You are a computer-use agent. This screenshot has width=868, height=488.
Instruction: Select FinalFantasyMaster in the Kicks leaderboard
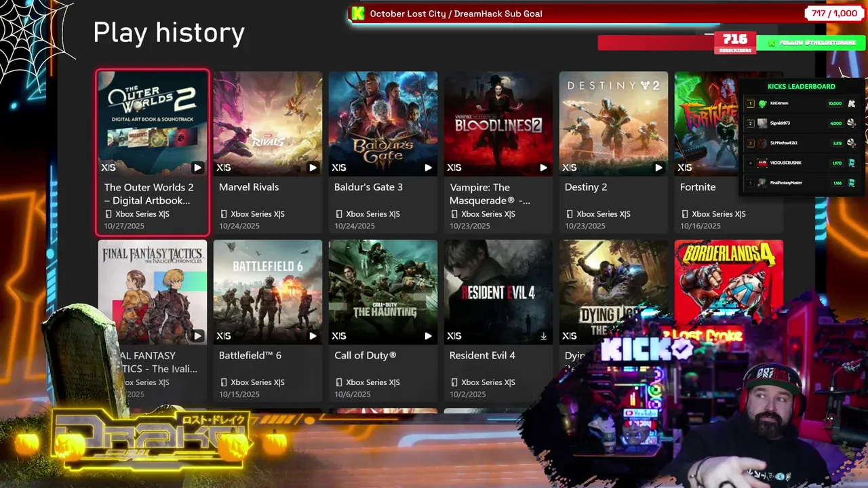click(801, 182)
